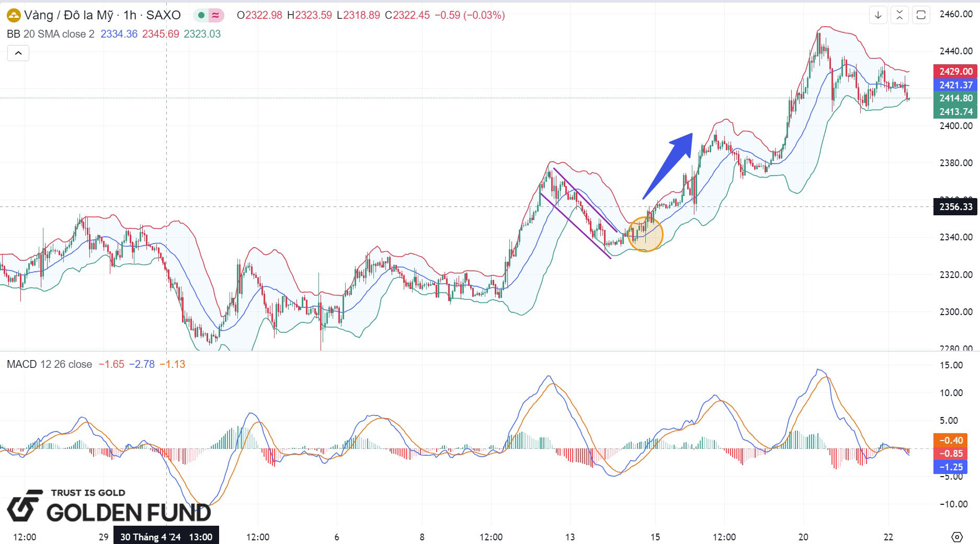
Task: Click the MACD signal value −1.13
Action: [173, 364]
